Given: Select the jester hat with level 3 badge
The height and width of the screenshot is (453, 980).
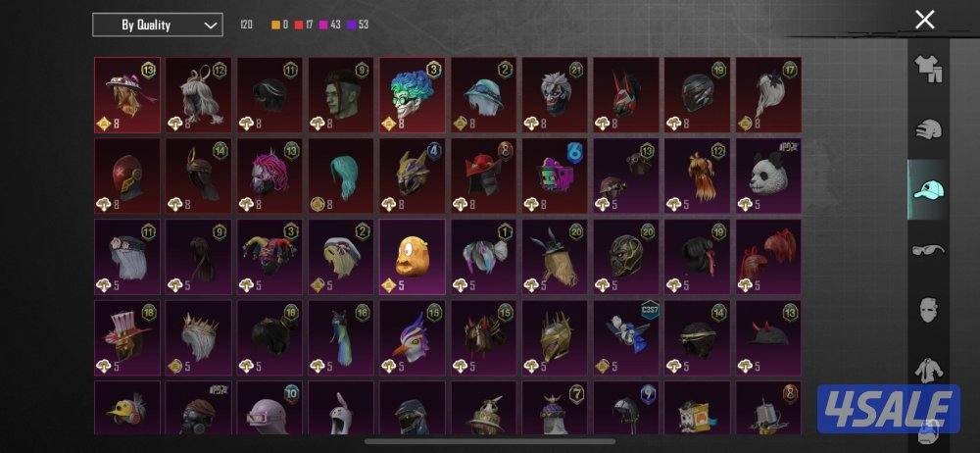Looking at the screenshot, I should [x=269, y=256].
